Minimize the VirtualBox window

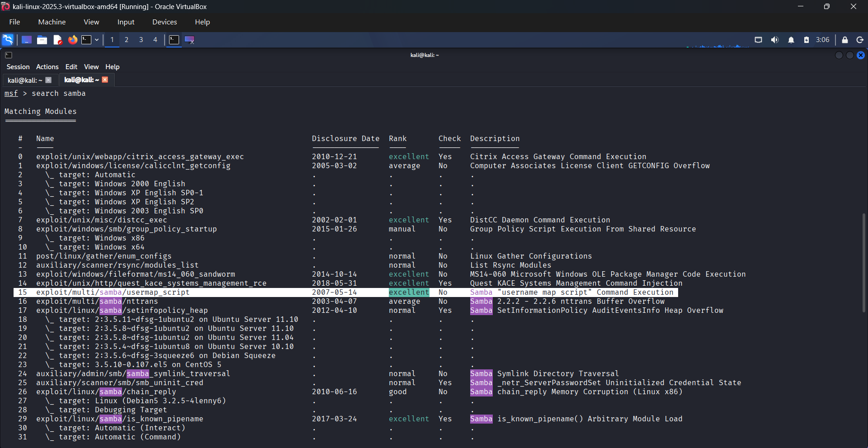tap(801, 6)
